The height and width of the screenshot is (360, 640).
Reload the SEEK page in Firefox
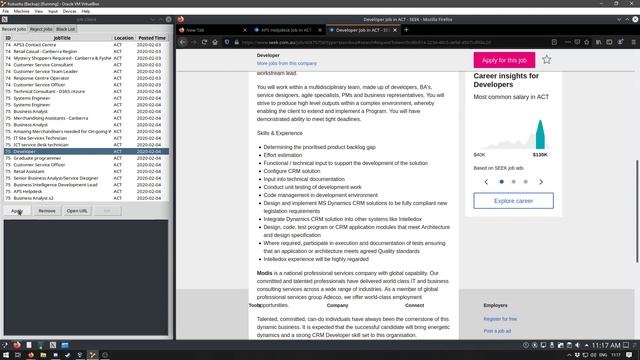point(204,42)
